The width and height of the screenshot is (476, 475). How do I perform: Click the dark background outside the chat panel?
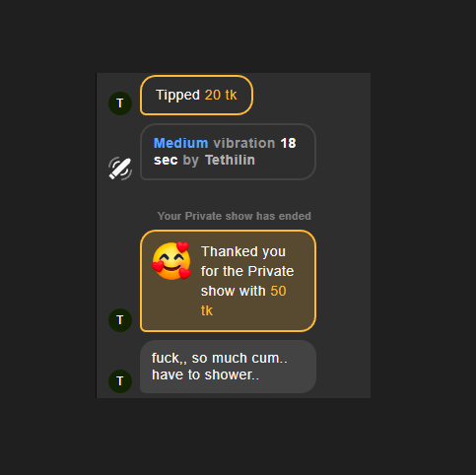click(423, 230)
